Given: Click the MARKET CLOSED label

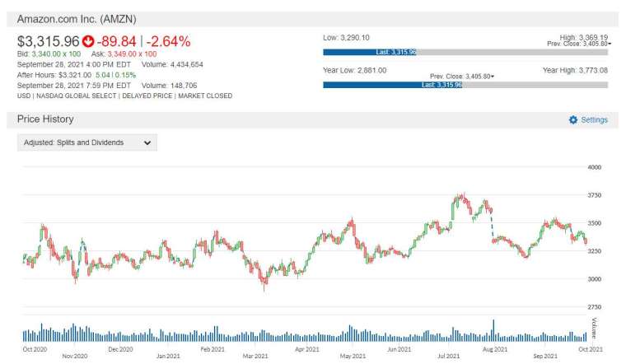Looking at the screenshot, I should click(205, 96).
